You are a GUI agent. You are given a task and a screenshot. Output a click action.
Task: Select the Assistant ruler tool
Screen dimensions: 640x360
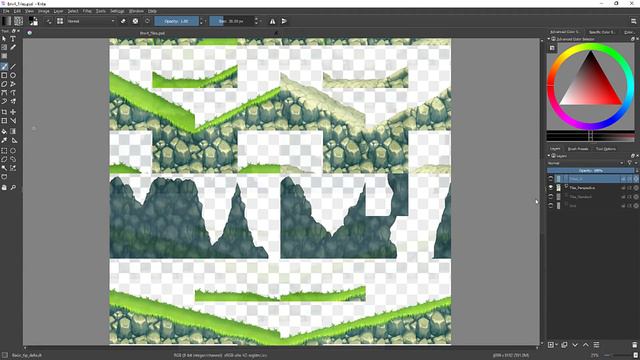(13, 140)
